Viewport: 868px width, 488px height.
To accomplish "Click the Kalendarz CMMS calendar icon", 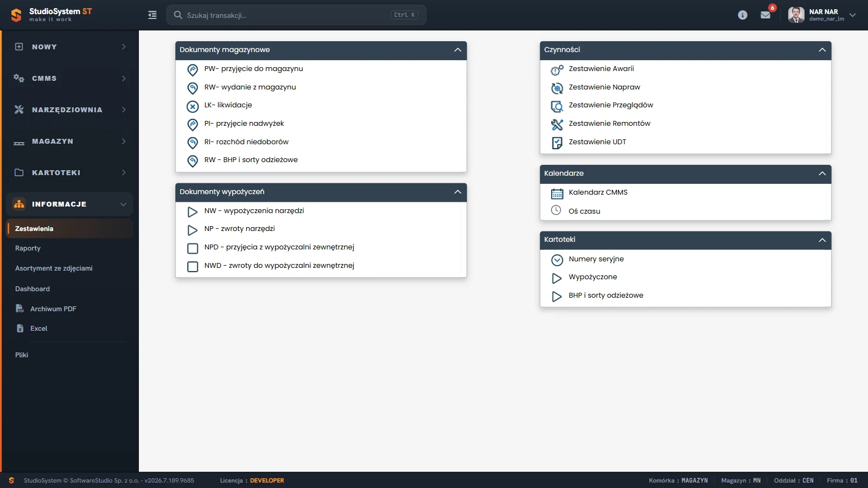I will (x=557, y=193).
